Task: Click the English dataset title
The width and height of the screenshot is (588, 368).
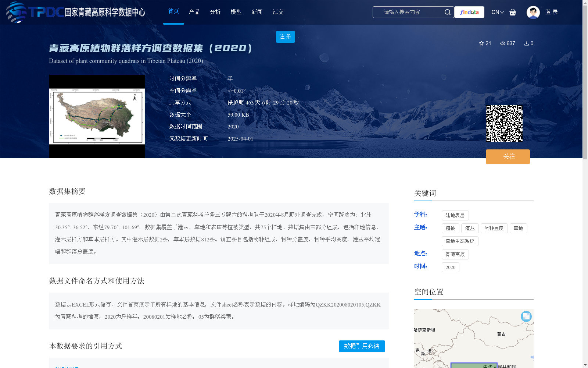Action: click(x=126, y=61)
